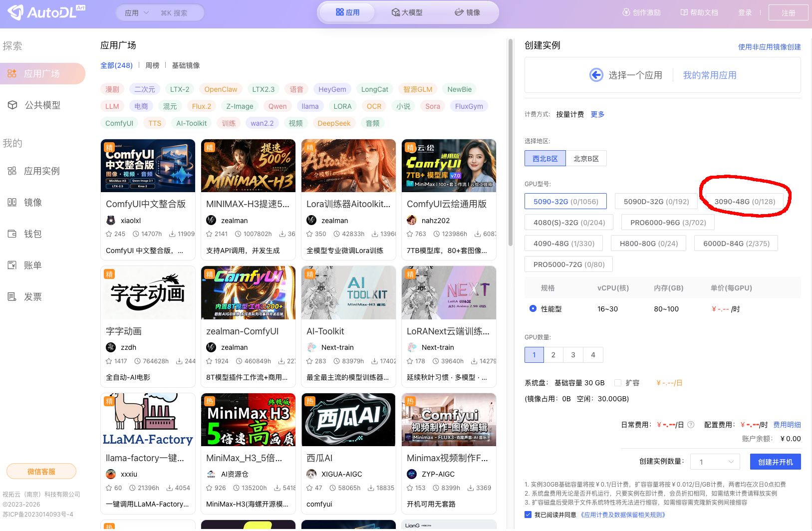Click 微信客服 button
Image resolution: width=812 pixels, height=531 pixels.
(41, 471)
